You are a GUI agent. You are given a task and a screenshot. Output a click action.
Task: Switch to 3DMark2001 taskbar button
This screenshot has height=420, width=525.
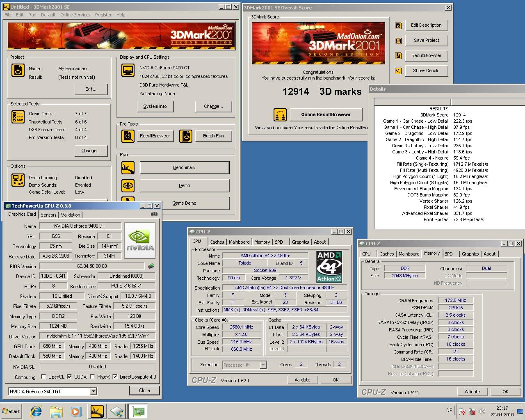(x=97, y=411)
